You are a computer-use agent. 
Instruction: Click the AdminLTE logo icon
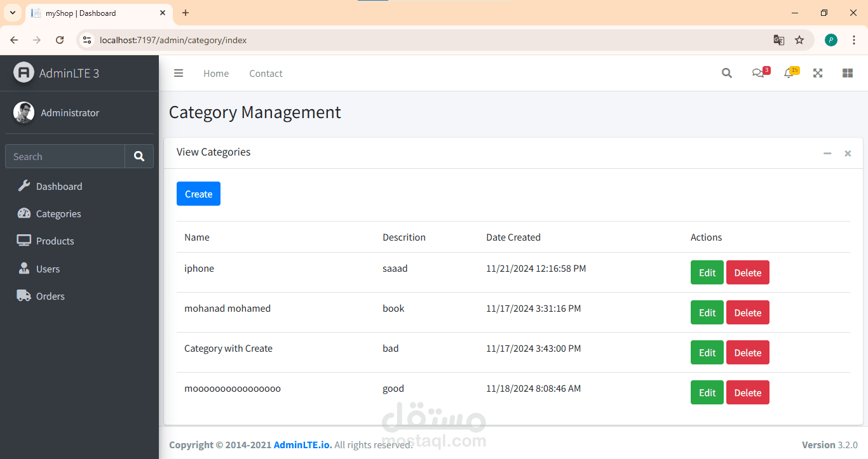click(24, 72)
